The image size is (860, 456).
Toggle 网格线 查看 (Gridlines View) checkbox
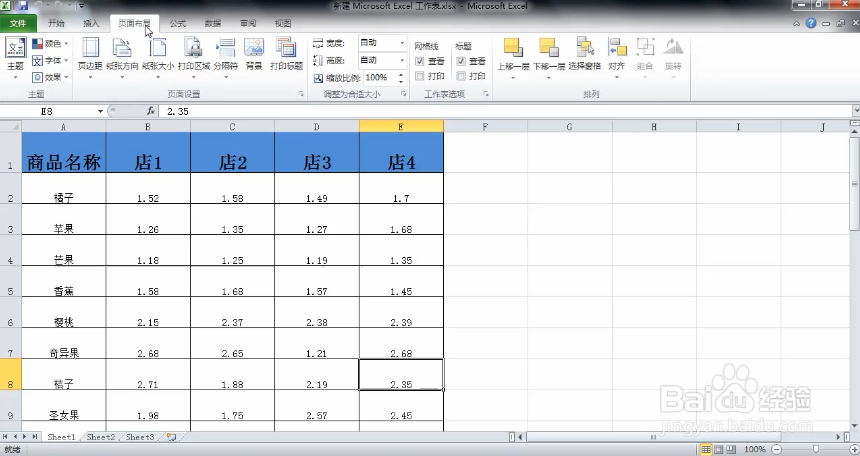tap(420, 61)
